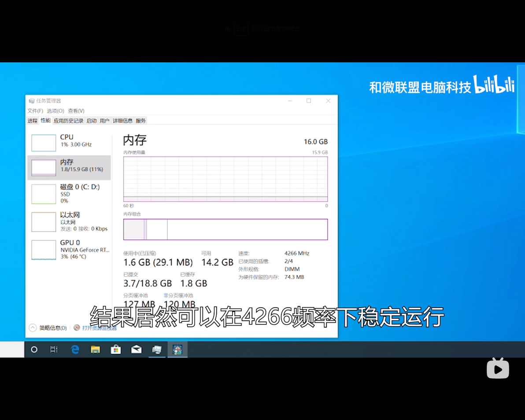This screenshot has height=420, width=525.
Task: Open the 文件(F) menu
Action: pyautogui.click(x=35, y=111)
